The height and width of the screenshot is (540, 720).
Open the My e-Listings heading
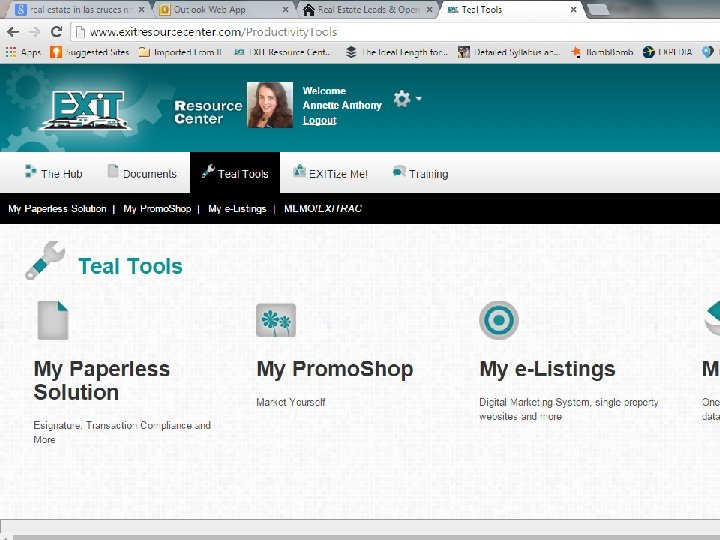tap(547, 369)
